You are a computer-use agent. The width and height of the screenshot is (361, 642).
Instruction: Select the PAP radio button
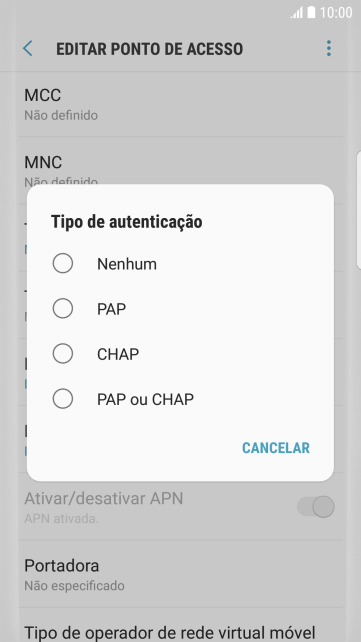pos(63,309)
